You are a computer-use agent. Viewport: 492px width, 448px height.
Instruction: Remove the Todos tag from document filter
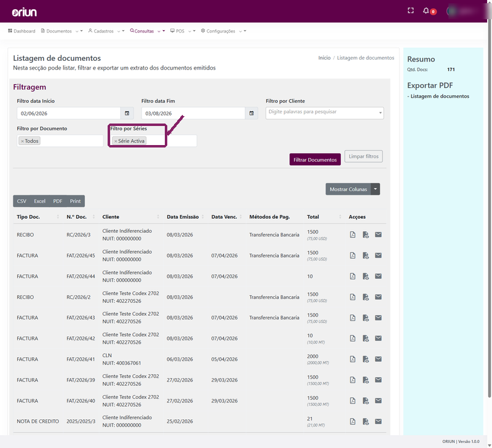coord(22,141)
